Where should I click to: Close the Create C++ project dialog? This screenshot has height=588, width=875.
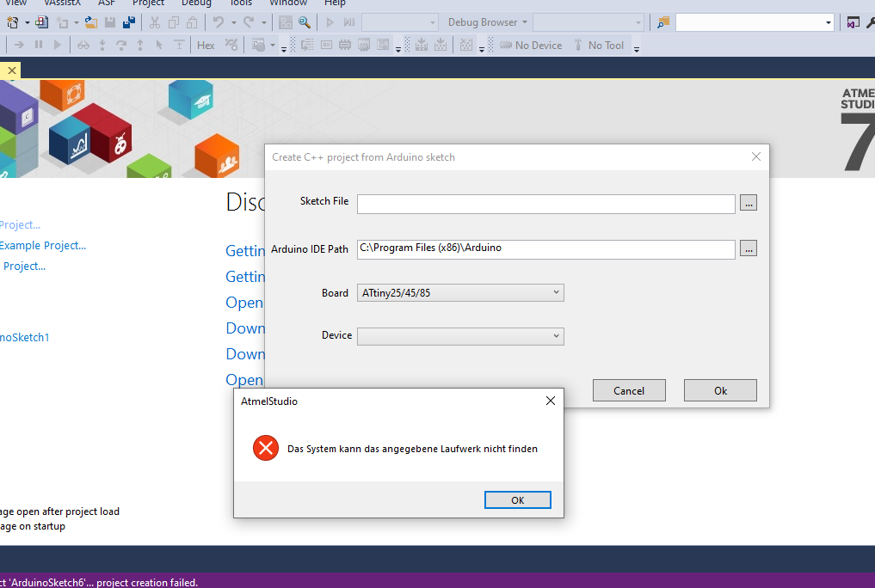tap(755, 156)
